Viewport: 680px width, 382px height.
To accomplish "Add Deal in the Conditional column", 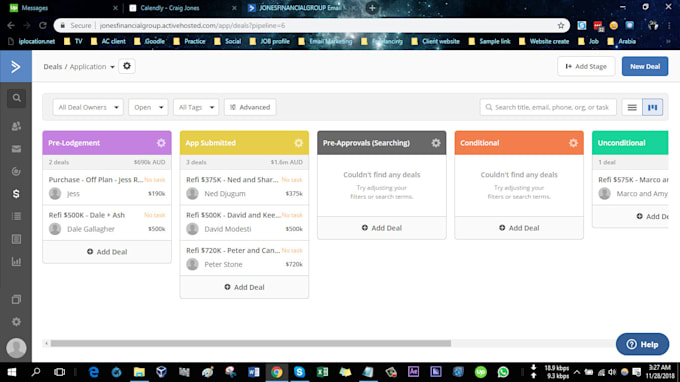I will (519, 228).
